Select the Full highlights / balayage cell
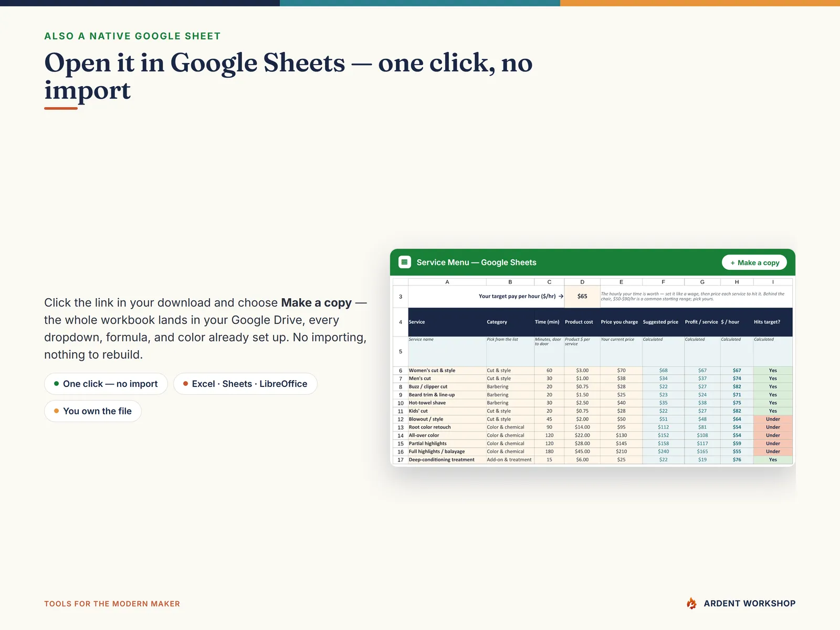840x630 pixels. pos(447,451)
